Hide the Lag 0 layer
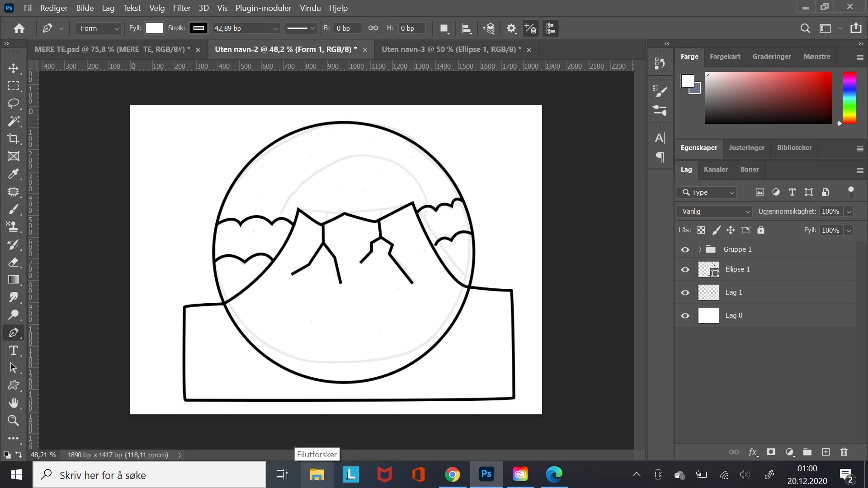Image resolution: width=868 pixels, height=488 pixels. [x=685, y=316]
